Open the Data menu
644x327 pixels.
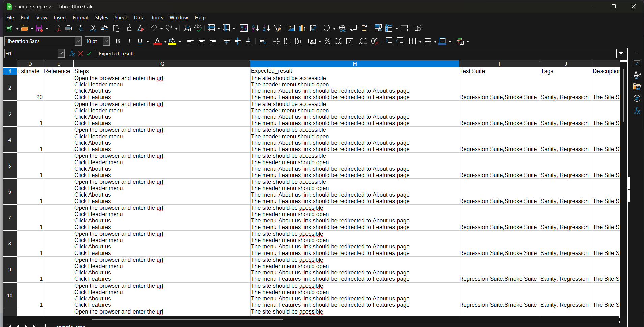pos(139,18)
